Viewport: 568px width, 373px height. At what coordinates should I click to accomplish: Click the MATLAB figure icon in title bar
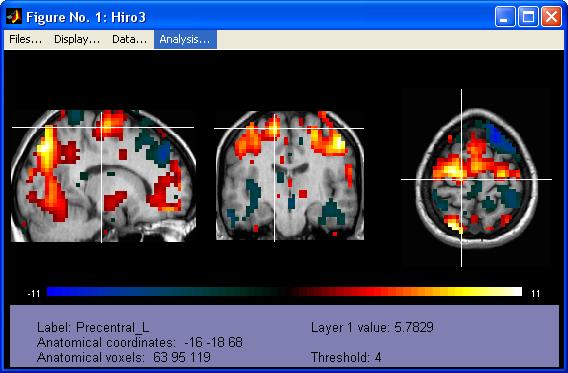(x=14, y=17)
